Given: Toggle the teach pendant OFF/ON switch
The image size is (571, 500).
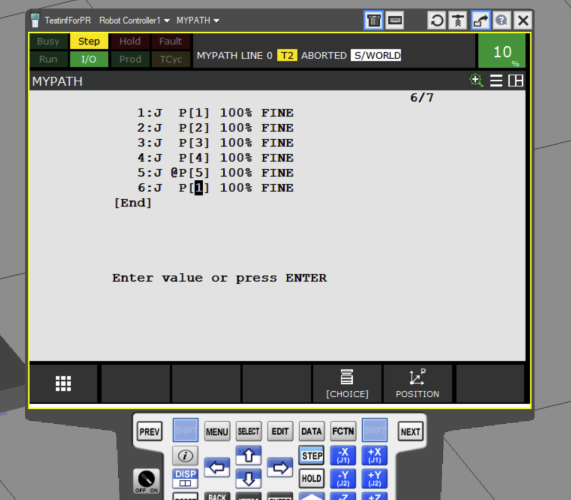Looking at the screenshot, I should pyautogui.click(x=146, y=481).
